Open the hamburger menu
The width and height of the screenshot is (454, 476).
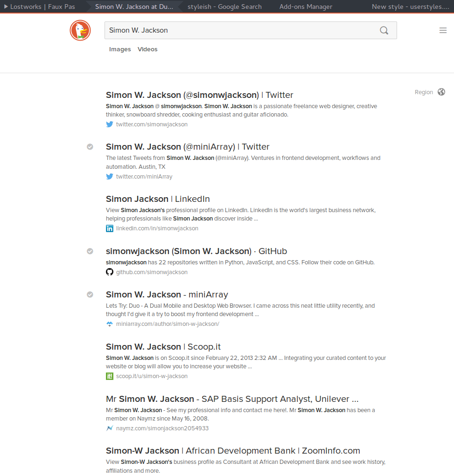[x=443, y=30]
